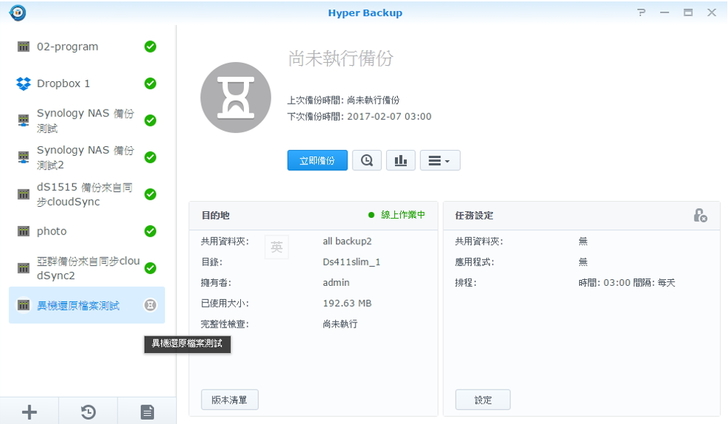Screen dimensions: 728x424
Task: Click the 立即備份 button
Action: [317, 160]
